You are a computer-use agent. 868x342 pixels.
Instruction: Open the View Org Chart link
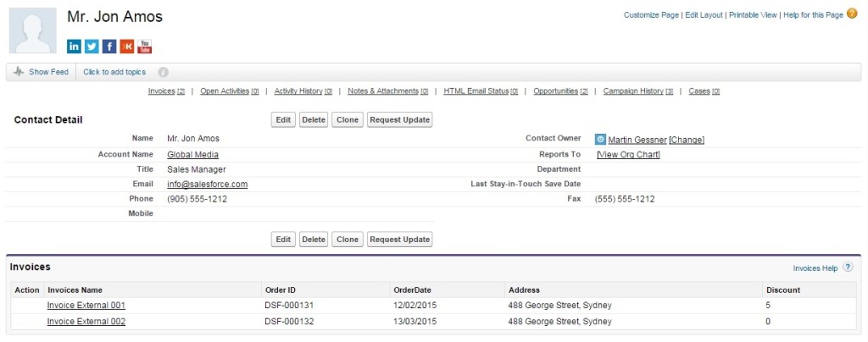[x=628, y=154]
